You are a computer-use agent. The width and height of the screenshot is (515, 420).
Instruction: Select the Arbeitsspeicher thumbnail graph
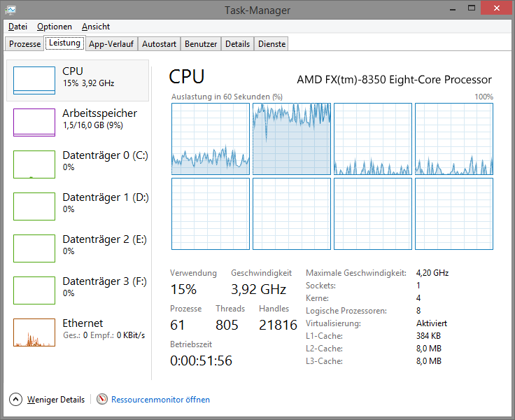point(34,122)
